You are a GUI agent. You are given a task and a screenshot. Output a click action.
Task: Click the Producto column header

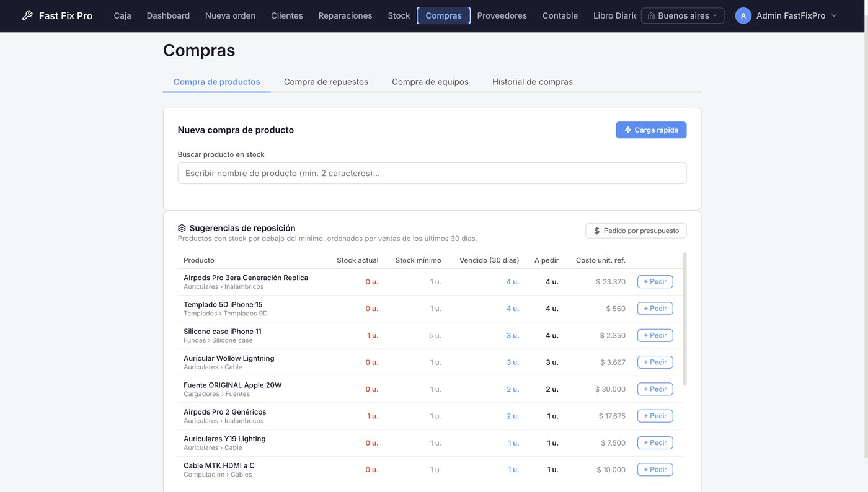pyautogui.click(x=199, y=260)
